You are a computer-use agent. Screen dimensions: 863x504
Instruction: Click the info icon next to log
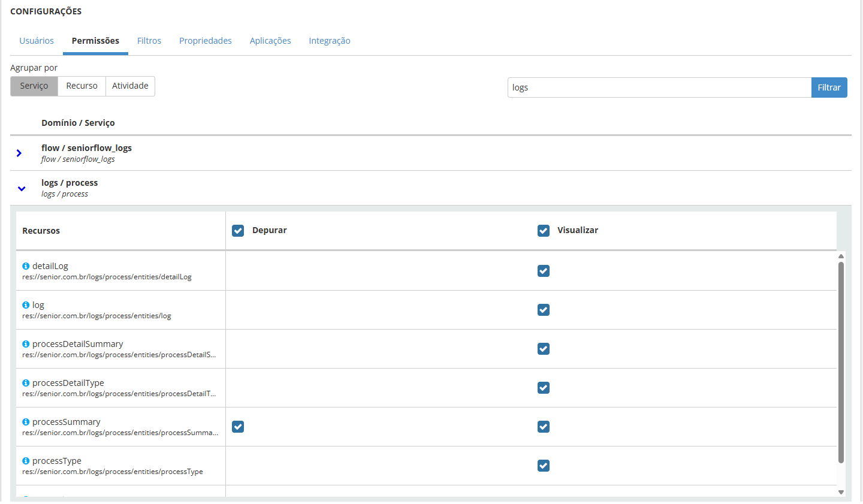pyautogui.click(x=26, y=305)
